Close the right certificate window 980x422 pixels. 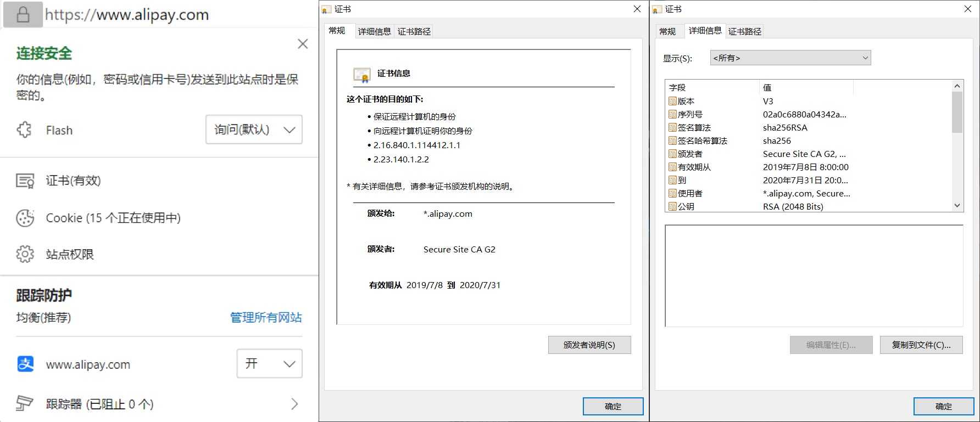[x=968, y=9]
